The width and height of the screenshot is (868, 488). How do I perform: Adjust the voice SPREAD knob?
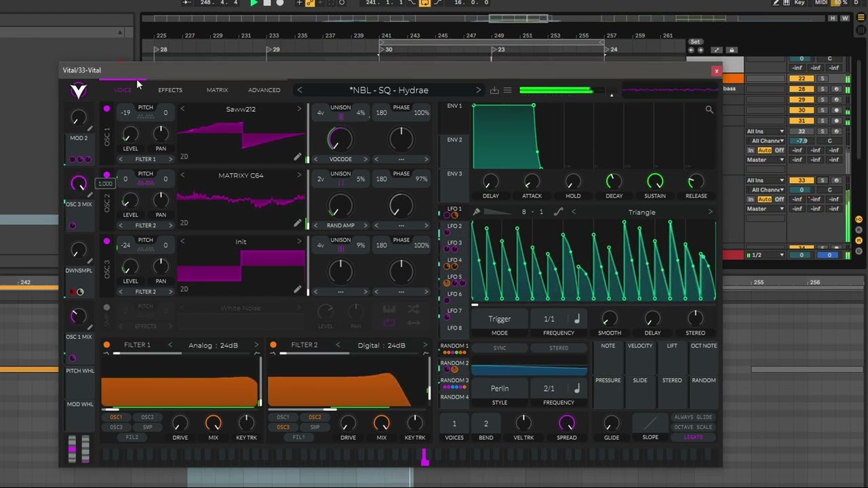(567, 424)
